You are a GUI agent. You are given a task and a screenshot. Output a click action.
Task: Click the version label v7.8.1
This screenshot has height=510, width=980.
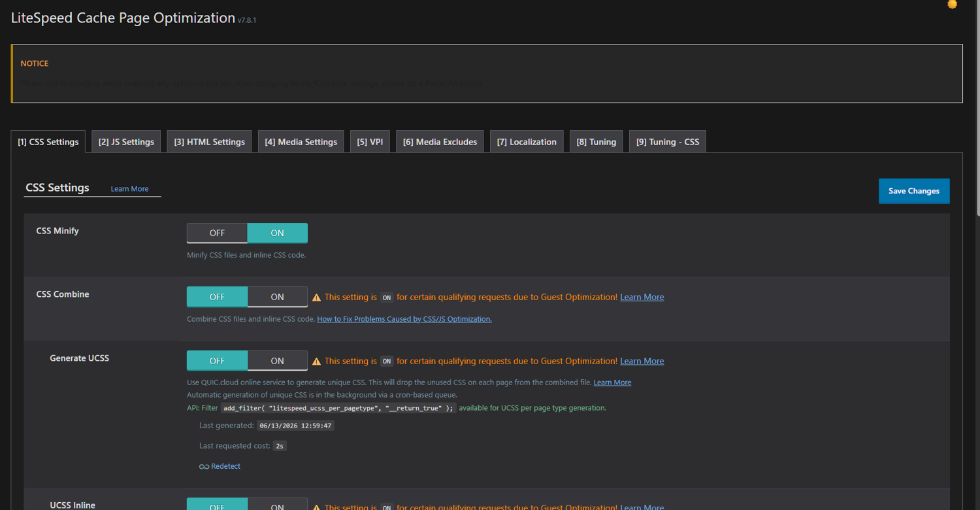pyautogui.click(x=247, y=20)
